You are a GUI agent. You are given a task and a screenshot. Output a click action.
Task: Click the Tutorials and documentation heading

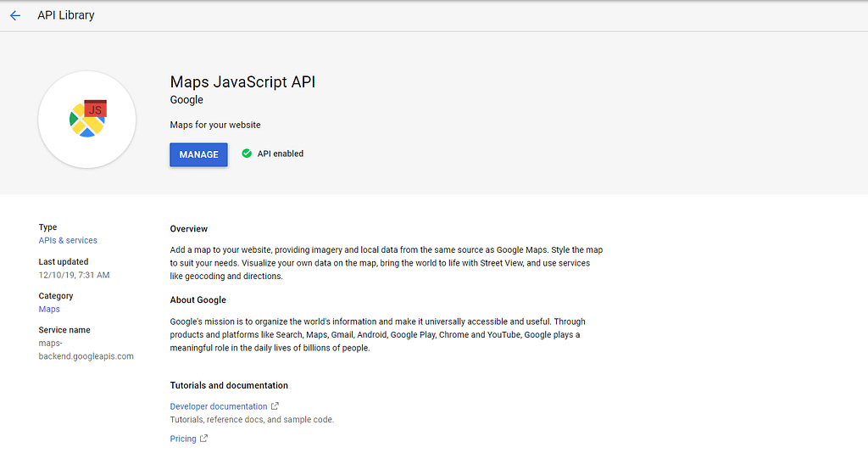pyautogui.click(x=229, y=385)
